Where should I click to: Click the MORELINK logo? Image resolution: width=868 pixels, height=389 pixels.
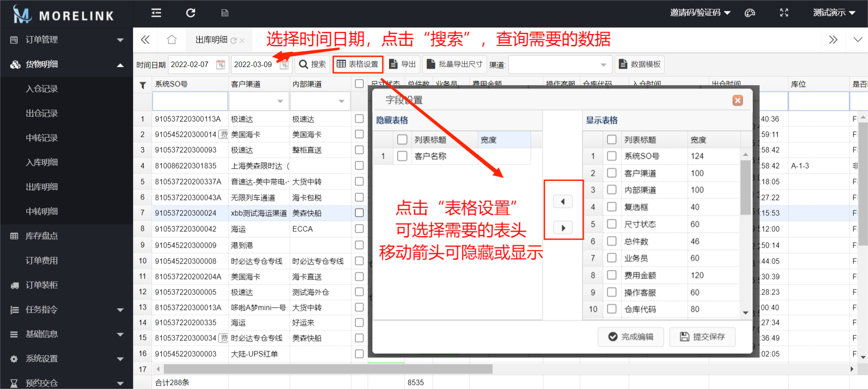pos(64,14)
